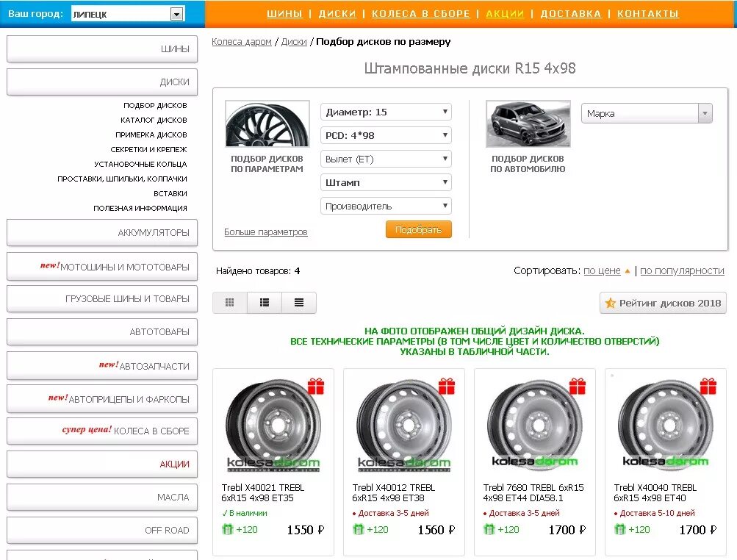Open the PCD: 4*98 dropdown
Screen dimensions: 737x560
click(x=386, y=135)
